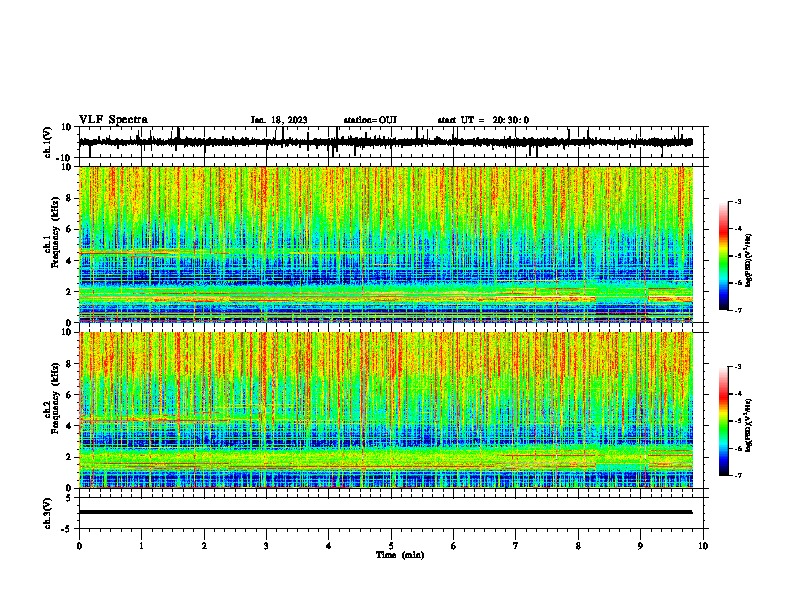This screenshot has height=612, width=792.
Task: Click the "station=OUI" header label
Action: click(x=370, y=120)
